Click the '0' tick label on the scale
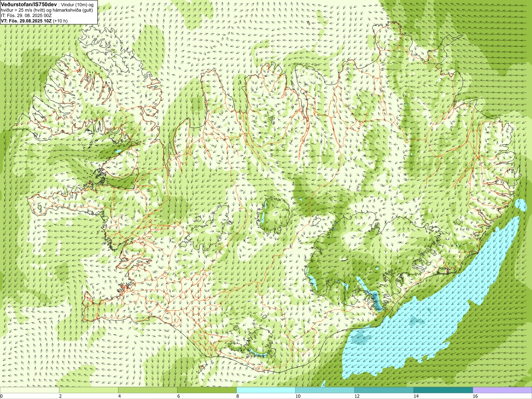The height and width of the screenshot is (399, 532). (2, 396)
